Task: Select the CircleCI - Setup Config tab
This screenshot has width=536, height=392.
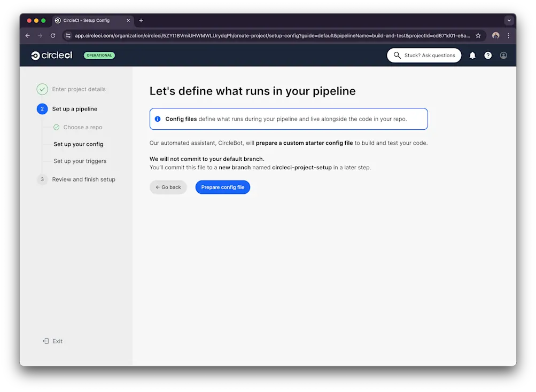Action: pos(92,20)
